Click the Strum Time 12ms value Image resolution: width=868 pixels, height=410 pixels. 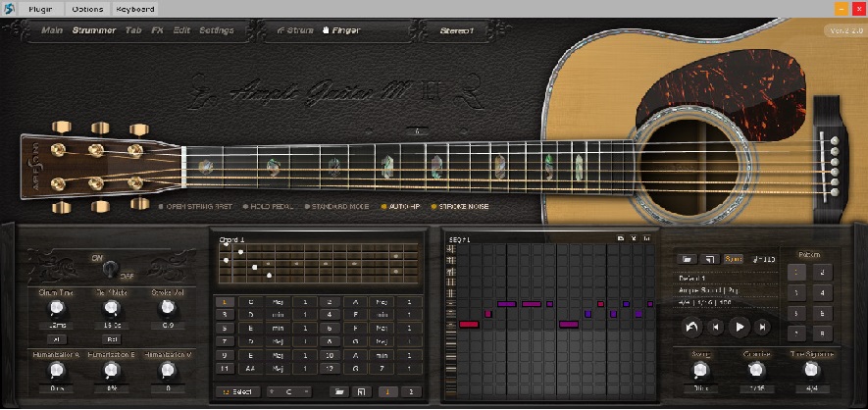click(x=56, y=326)
